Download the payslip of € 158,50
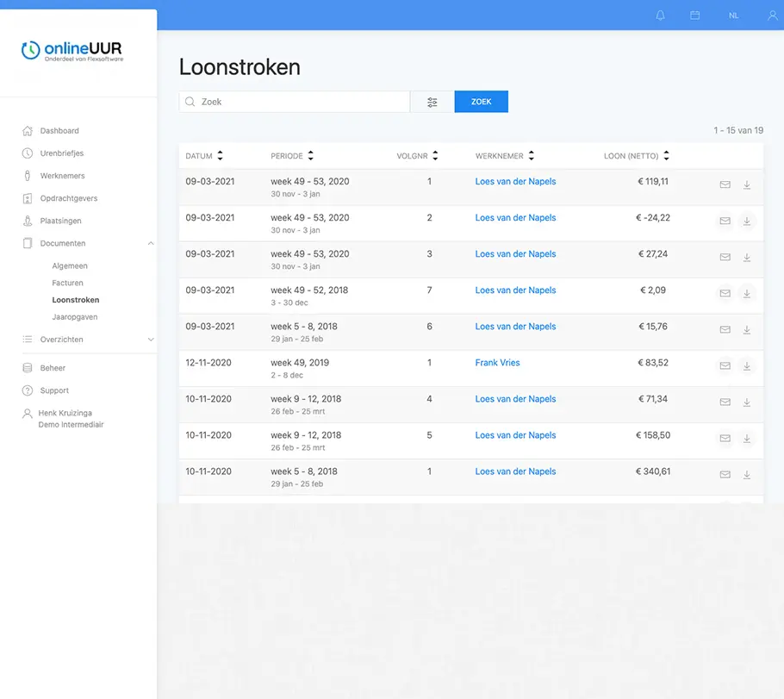 point(746,439)
